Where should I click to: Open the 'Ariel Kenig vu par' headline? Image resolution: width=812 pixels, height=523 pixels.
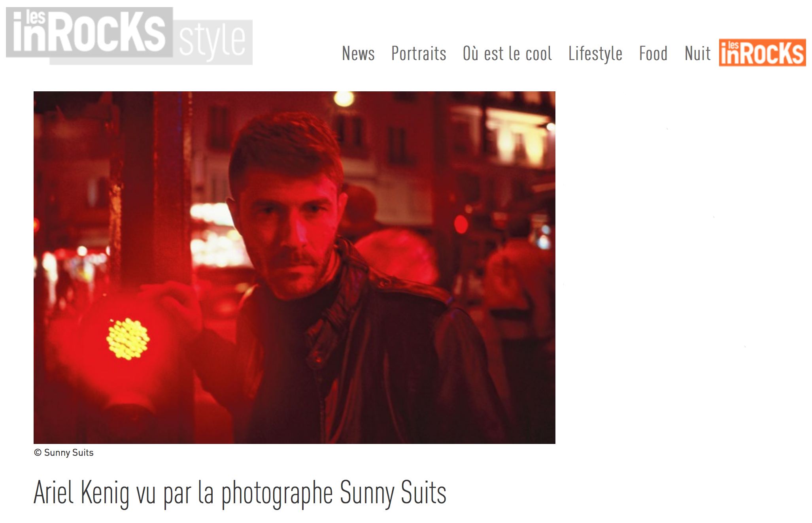(x=240, y=493)
